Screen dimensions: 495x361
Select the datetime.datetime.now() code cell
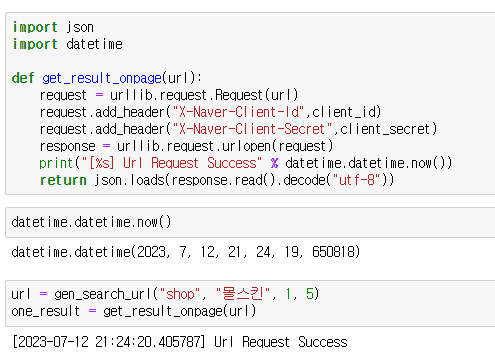coord(250,222)
